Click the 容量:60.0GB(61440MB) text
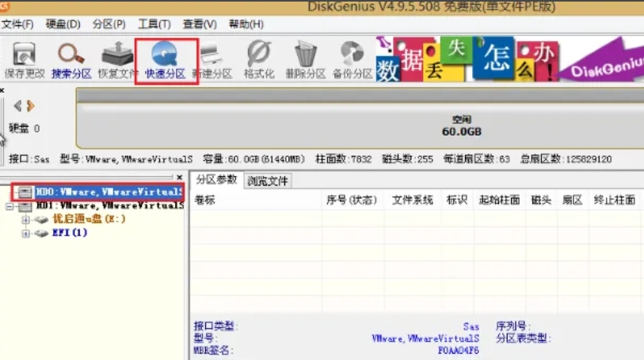 253,159
